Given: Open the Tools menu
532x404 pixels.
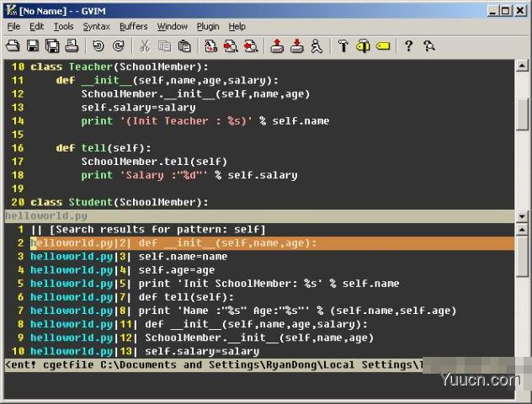Looking at the screenshot, I should pos(64,26).
